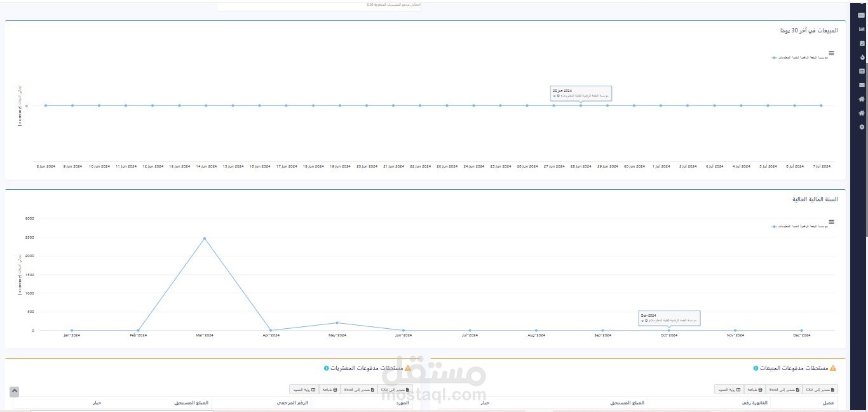Export the purchase payments table to CSV
The width and height of the screenshot is (868, 412).
pyautogui.click(x=395, y=389)
